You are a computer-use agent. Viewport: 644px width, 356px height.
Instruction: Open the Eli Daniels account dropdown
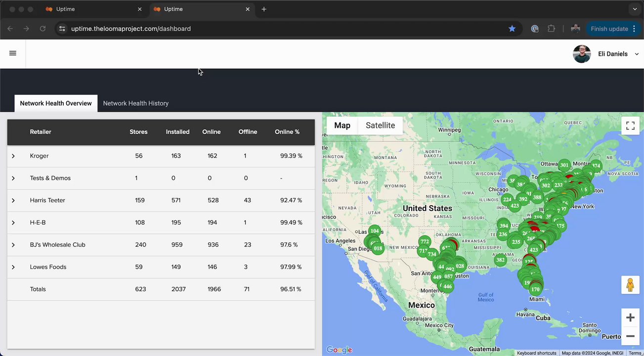pos(637,54)
